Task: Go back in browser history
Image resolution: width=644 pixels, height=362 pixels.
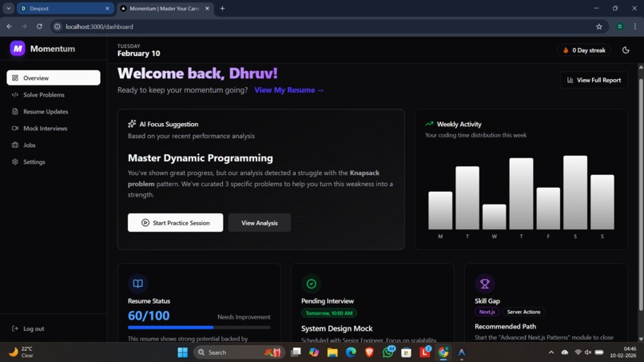Action: coord(9,26)
